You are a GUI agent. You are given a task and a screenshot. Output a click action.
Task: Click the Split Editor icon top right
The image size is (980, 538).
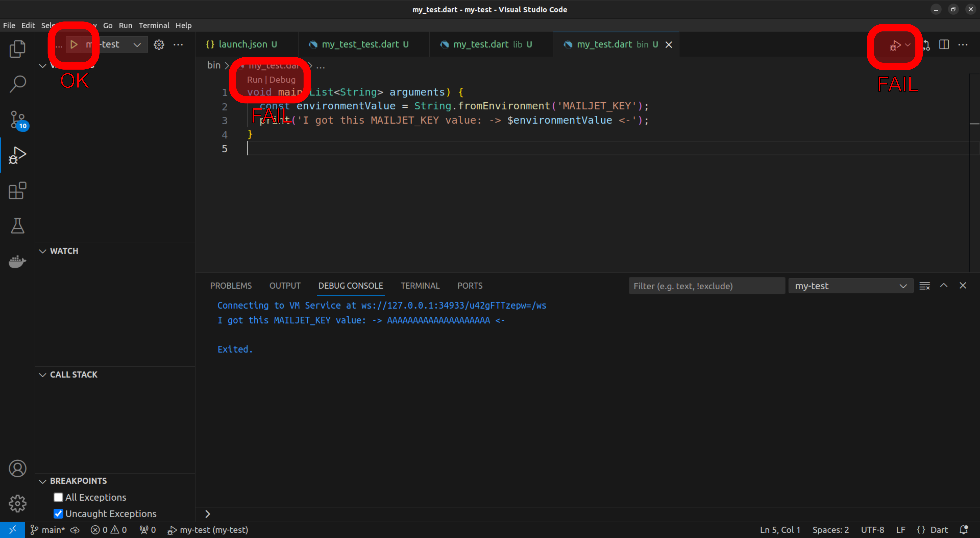pos(944,45)
